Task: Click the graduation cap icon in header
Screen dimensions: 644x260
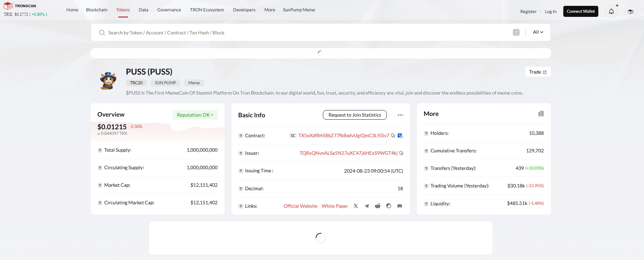Action: click(x=630, y=11)
